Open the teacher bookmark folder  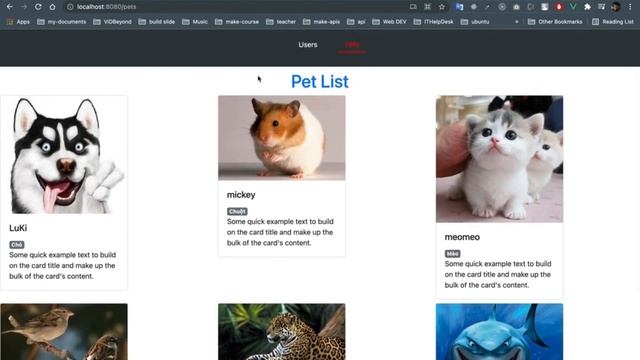[x=281, y=22]
